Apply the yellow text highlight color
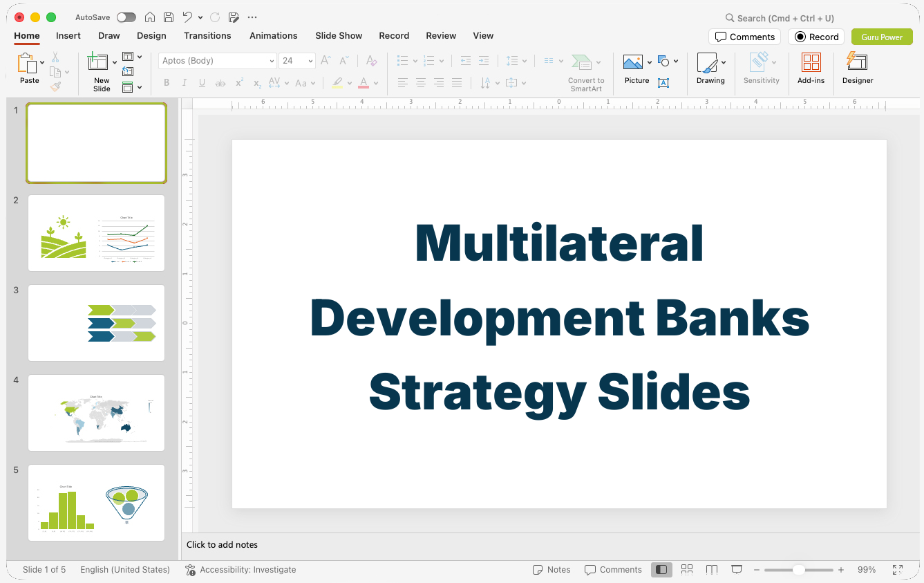 tap(337, 83)
